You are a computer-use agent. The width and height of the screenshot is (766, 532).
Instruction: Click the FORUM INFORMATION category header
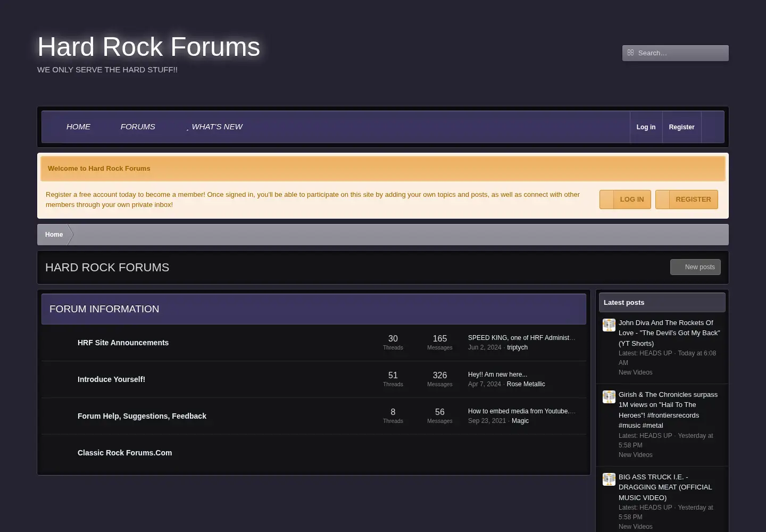[104, 309]
